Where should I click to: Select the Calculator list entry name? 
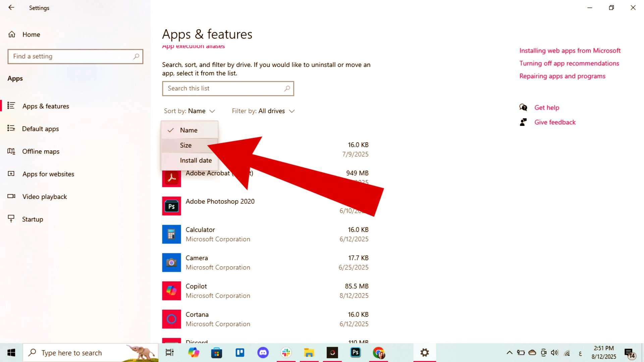pyautogui.click(x=200, y=230)
